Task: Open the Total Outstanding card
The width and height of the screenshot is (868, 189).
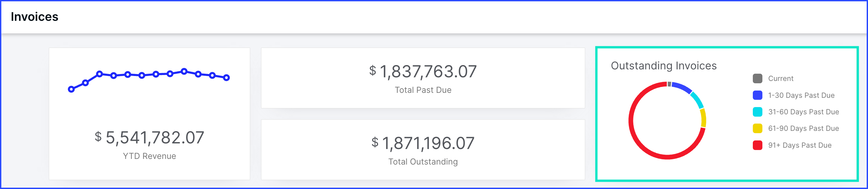Action: point(423,149)
